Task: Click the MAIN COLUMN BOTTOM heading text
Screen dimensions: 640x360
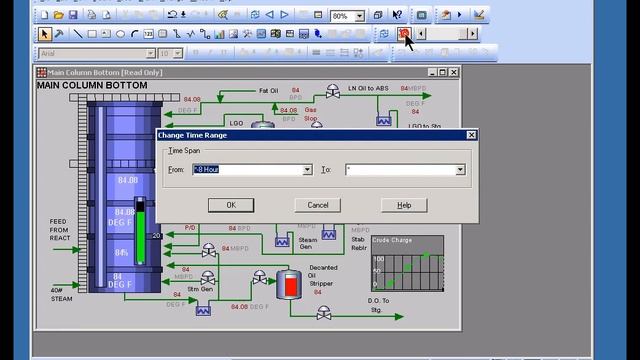Action: (x=92, y=85)
